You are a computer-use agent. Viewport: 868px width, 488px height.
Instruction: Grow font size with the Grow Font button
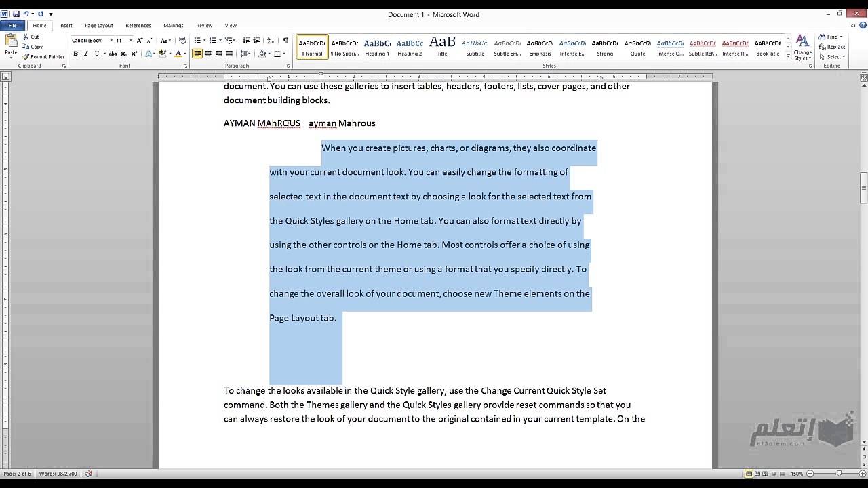(x=139, y=41)
